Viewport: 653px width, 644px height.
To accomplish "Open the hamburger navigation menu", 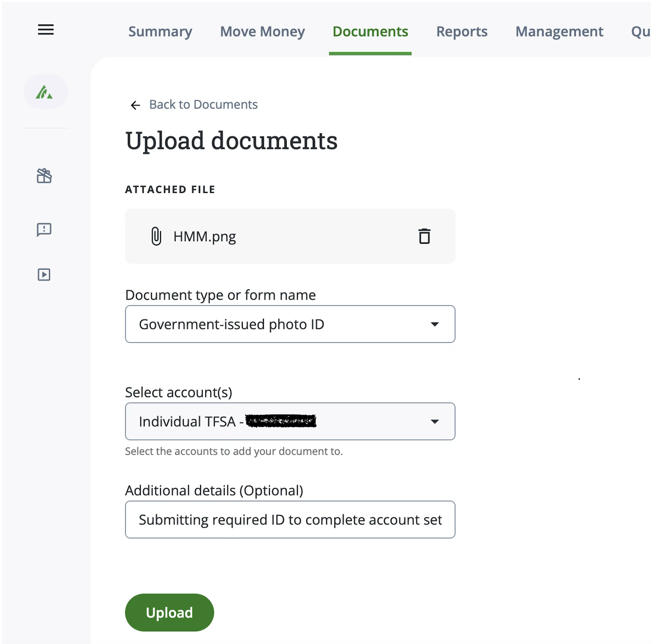I will tap(46, 30).
